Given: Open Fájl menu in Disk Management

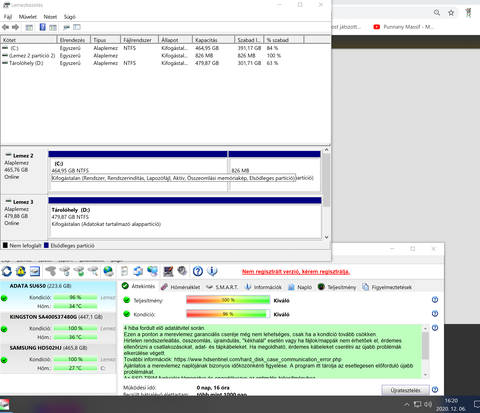Looking at the screenshot, I should [8, 17].
